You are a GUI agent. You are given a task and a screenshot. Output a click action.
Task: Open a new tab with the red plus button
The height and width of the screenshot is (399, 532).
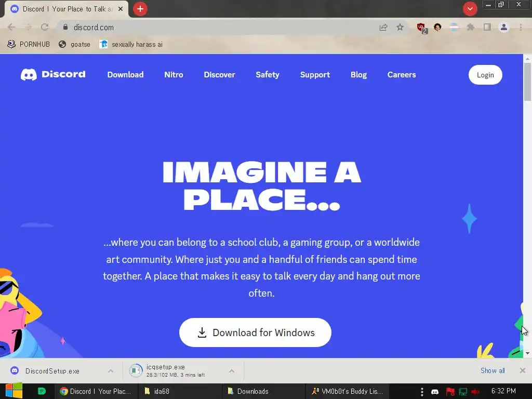click(140, 9)
